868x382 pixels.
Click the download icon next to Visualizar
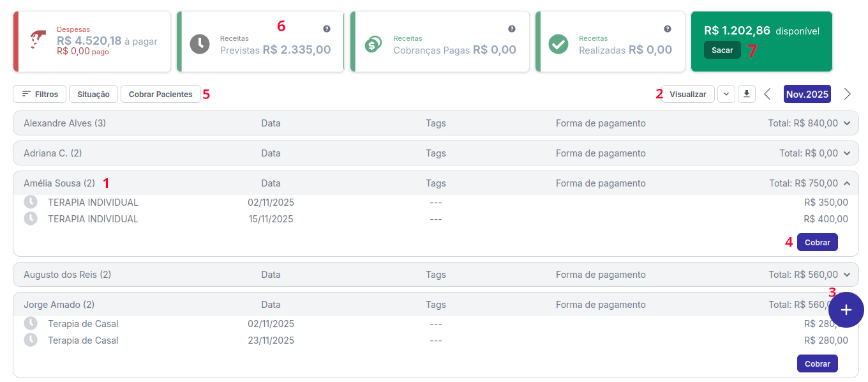(x=747, y=94)
